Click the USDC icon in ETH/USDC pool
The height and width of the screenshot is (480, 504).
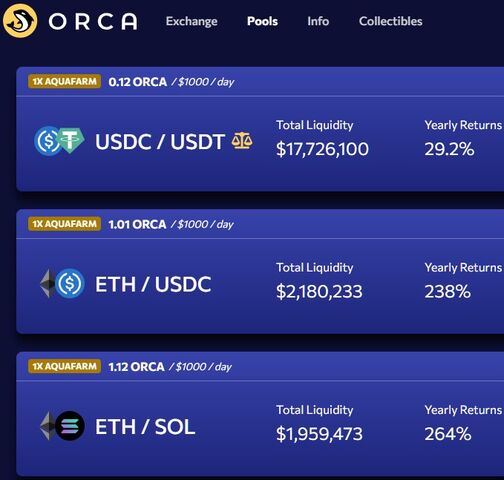[69, 283]
